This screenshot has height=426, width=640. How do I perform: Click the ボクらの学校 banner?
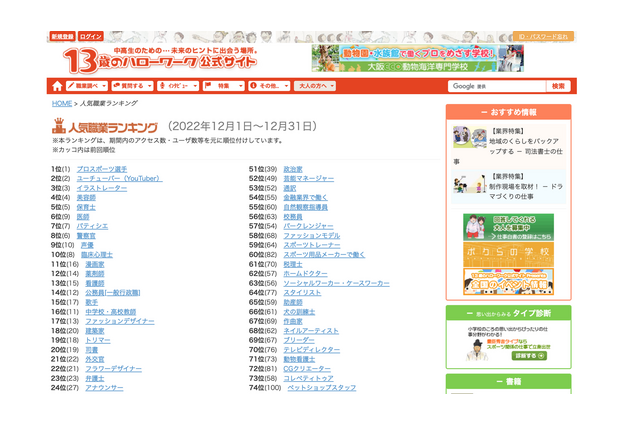508,254
